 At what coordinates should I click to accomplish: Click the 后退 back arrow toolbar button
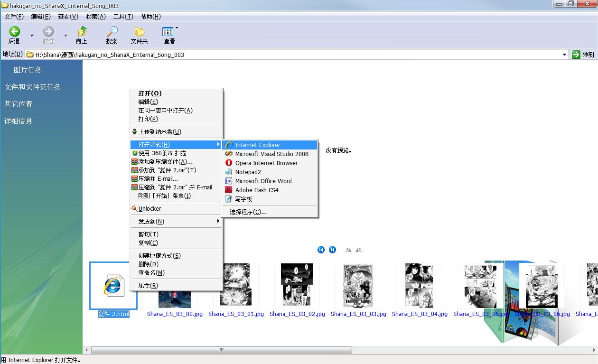click(15, 35)
